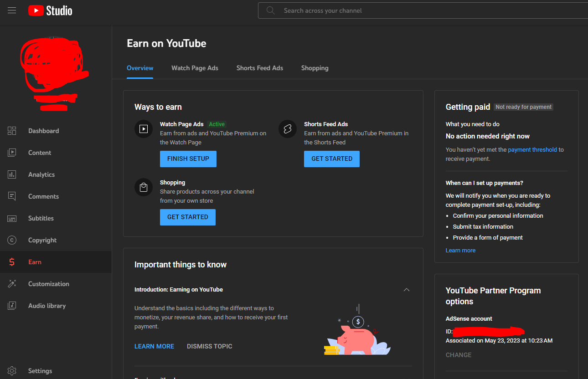Click the Provide a form of payment bullet

(488, 237)
